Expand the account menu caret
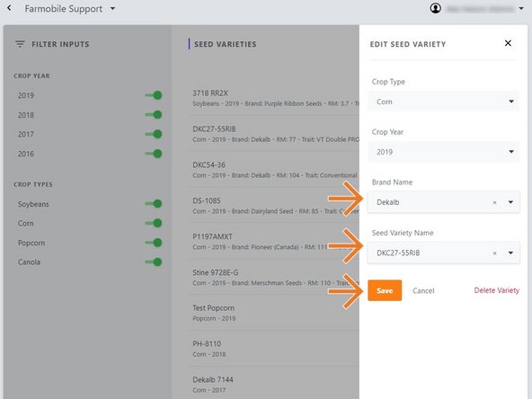Viewport: 532px width, 399px height. pyautogui.click(x=521, y=8)
